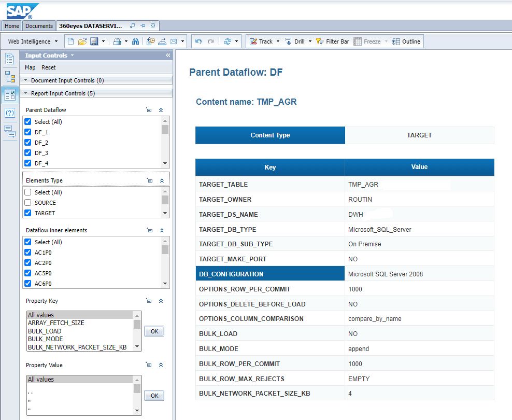Viewport: 512px width, 420px height.
Task: Collapse Report Input Controls (5) section
Action: (x=26, y=93)
